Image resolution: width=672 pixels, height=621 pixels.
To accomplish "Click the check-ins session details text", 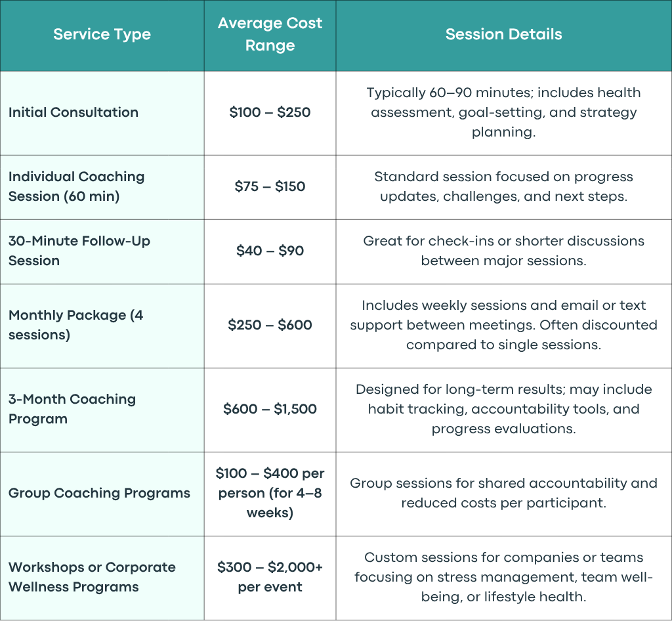I will click(503, 251).
